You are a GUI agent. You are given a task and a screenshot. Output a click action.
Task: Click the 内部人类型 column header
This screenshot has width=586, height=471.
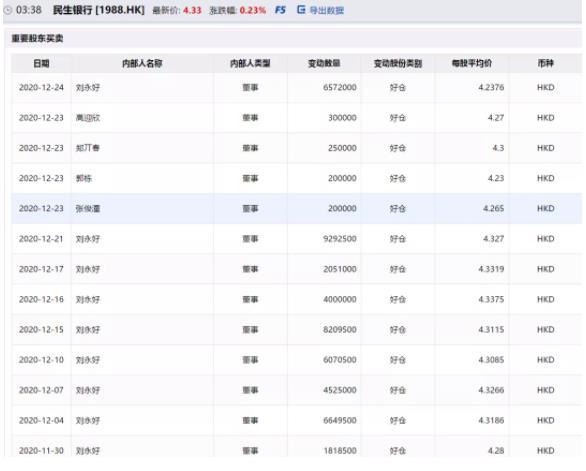(x=250, y=63)
